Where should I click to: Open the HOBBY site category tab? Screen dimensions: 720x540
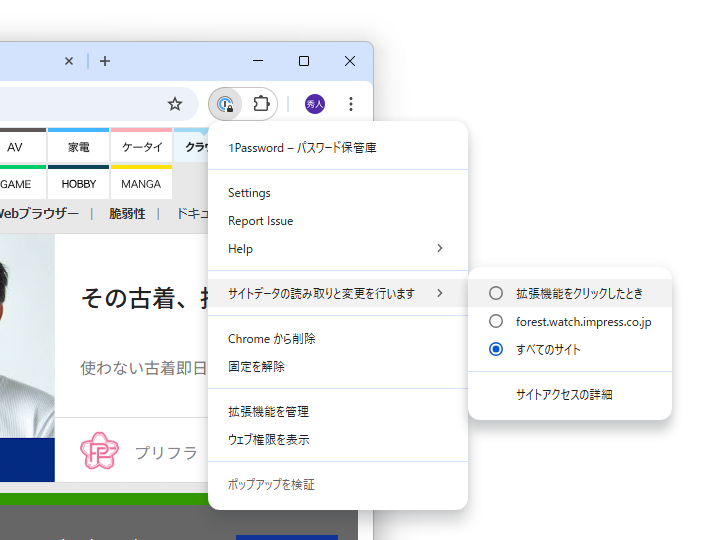click(79, 182)
